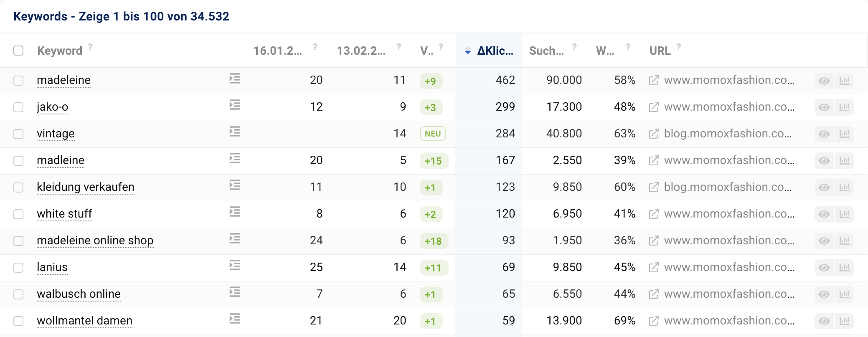Open external URL icon in jako-o row
This screenshot has height=337, width=868.
tap(654, 107)
